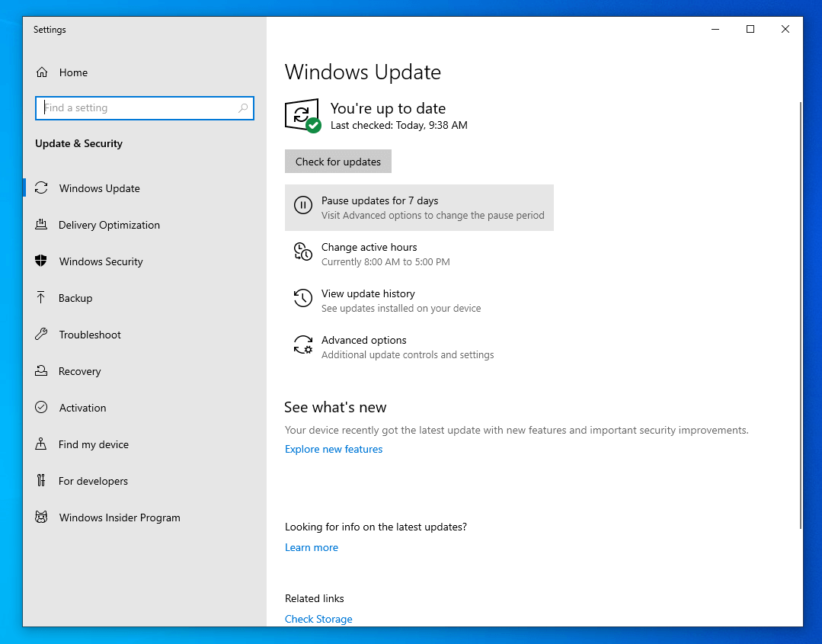Image resolution: width=822 pixels, height=644 pixels.
Task: Open Windows Update in sidebar
Action: click(x=145, y=187)
